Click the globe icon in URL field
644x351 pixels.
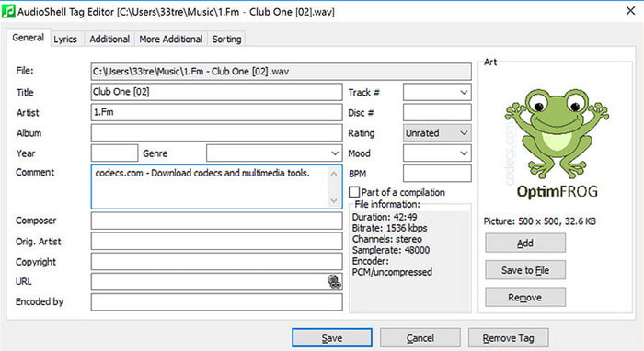[334, 282]
